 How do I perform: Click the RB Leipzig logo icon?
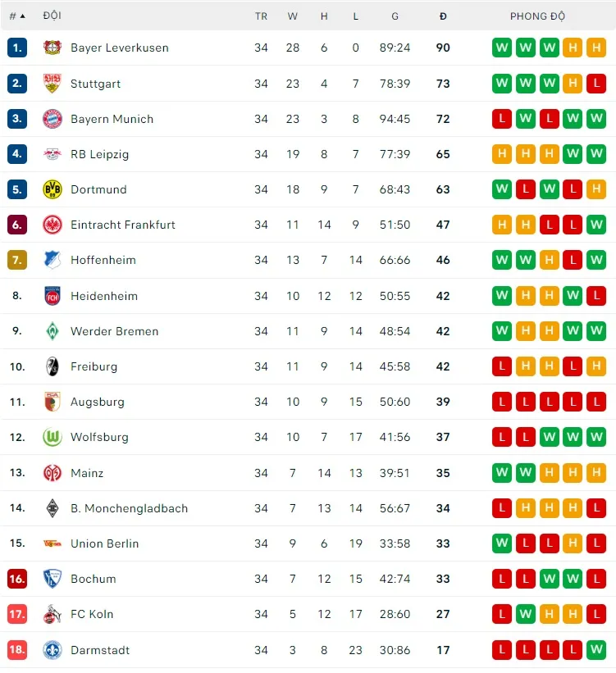[52, 154]
